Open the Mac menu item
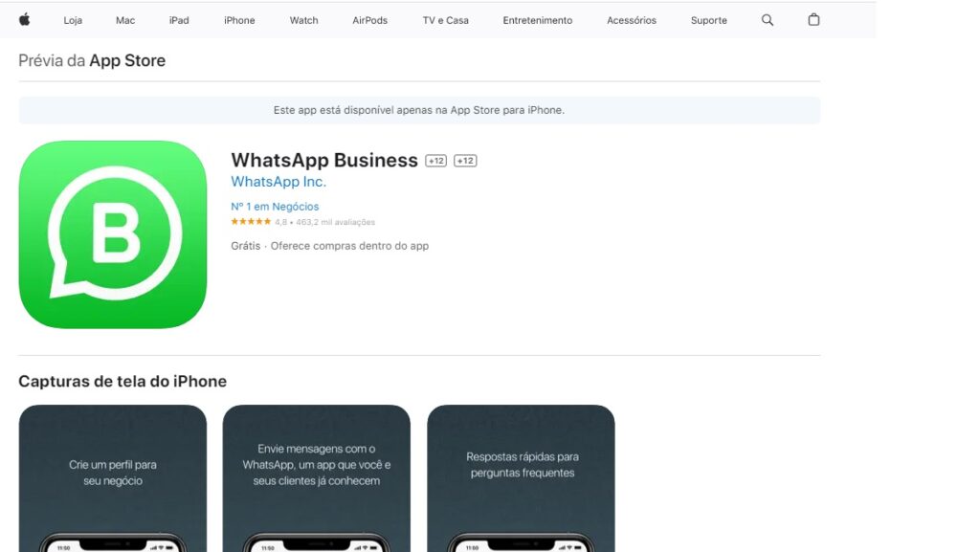 coord(125,20)
